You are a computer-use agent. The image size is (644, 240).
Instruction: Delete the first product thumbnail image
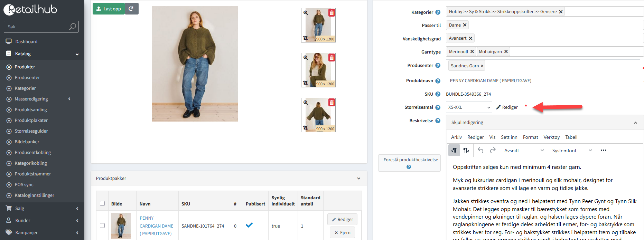332,13
